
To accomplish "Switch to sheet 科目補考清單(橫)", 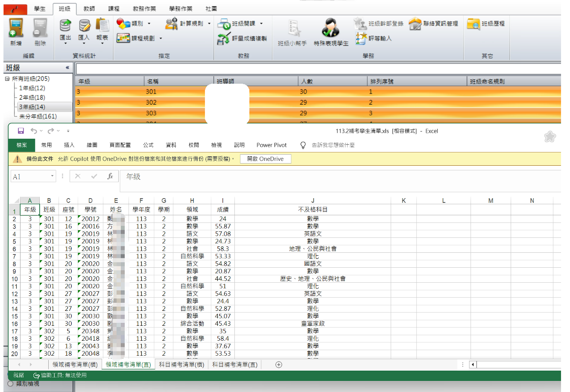I will click(x=181, y=365).
